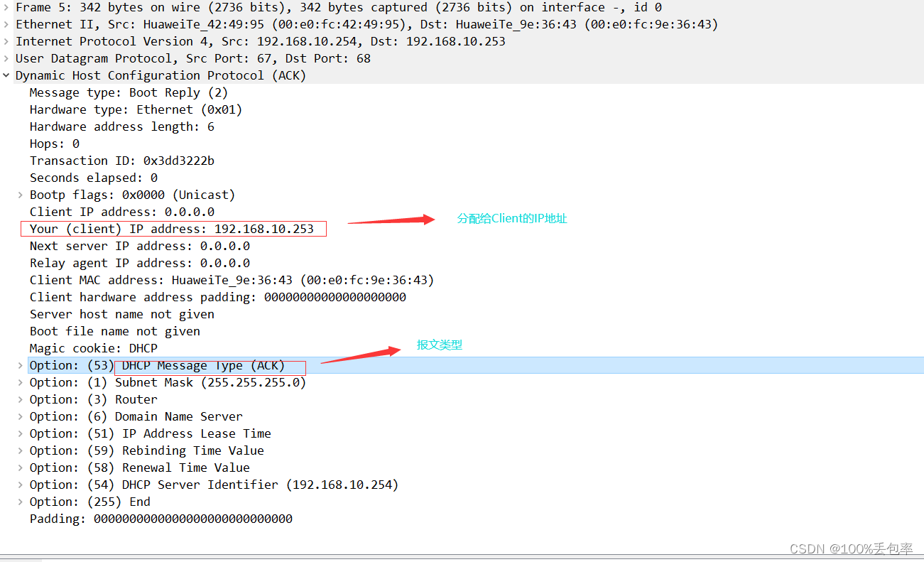Expand Option 51 IP Address Lease Time

[x=21, y=434]
